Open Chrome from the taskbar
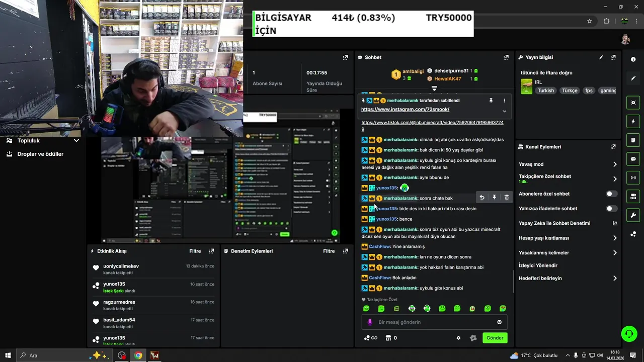This screenshot has width=644, height=362. [138, 355]
